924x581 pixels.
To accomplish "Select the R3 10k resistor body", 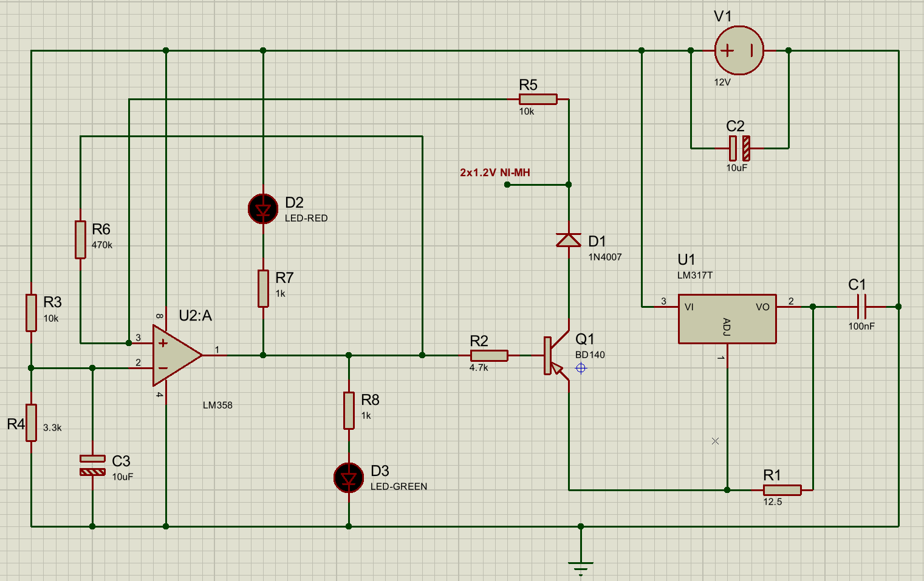I will pos(31,313).
